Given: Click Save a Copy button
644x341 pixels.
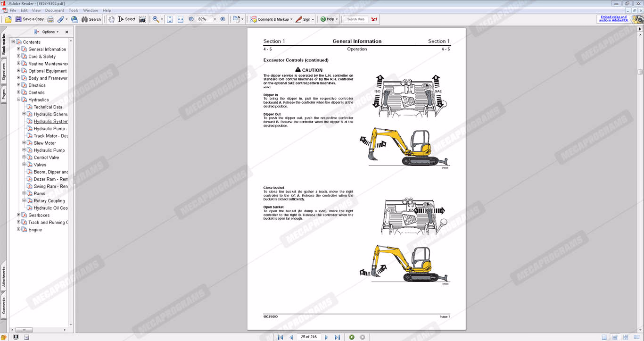Looking at the screenshot, I should point(30,19).
